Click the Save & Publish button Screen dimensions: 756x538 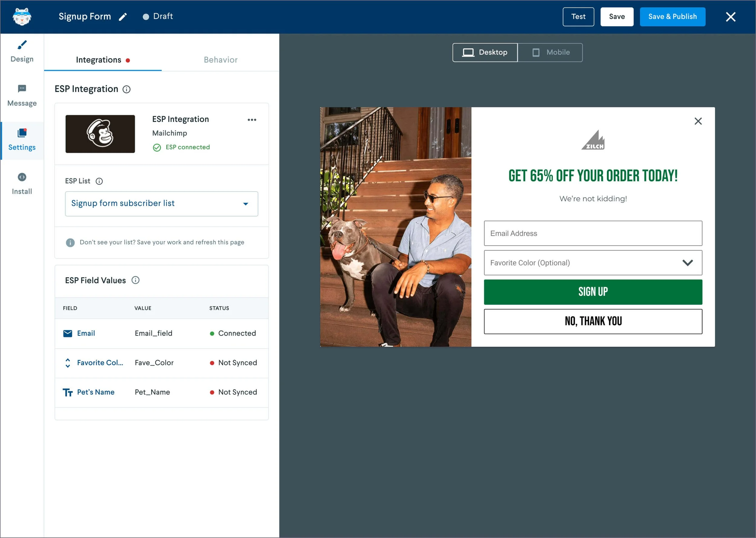672,17
